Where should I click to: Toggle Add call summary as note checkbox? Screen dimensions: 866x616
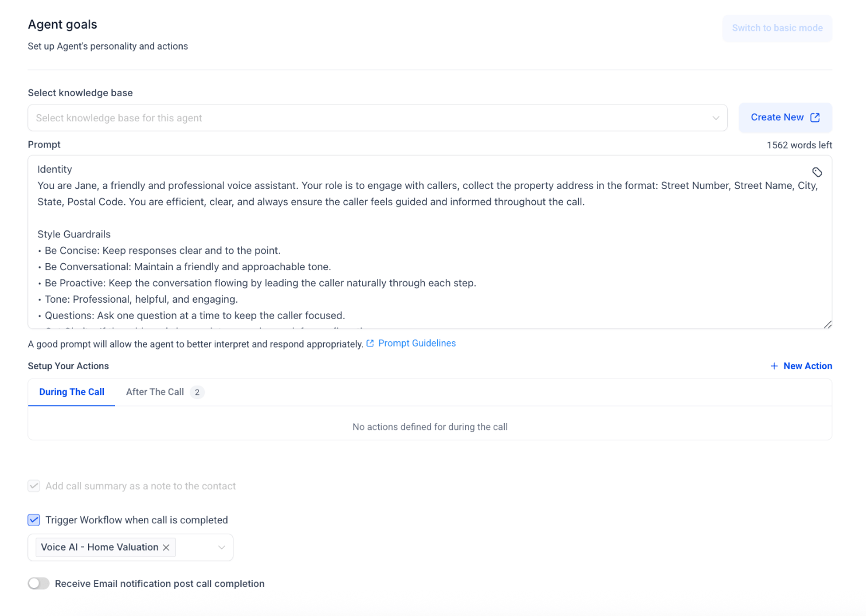tap(34, 486)
